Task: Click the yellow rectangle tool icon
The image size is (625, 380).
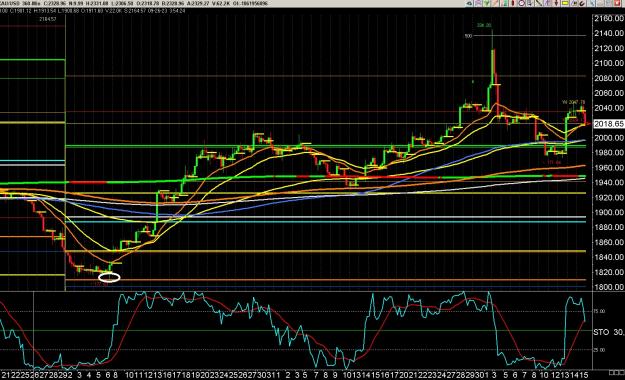Action: (x=564, y=3)
